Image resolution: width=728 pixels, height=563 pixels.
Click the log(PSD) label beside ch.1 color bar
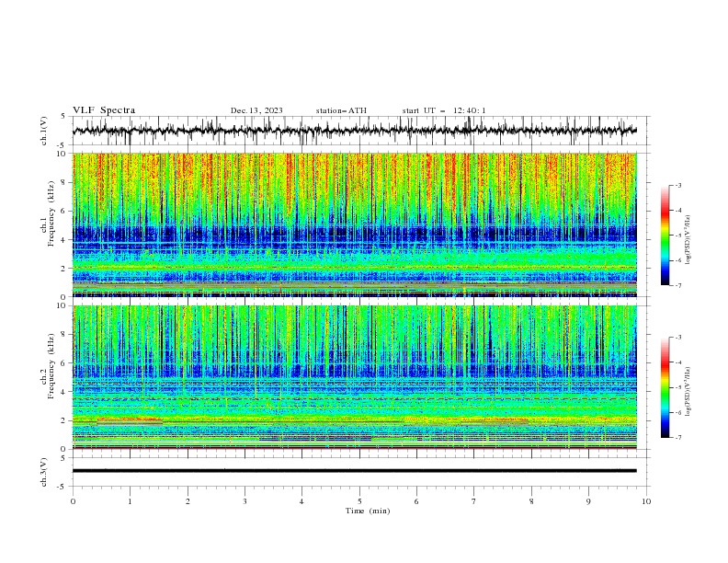tap(688, 240)
